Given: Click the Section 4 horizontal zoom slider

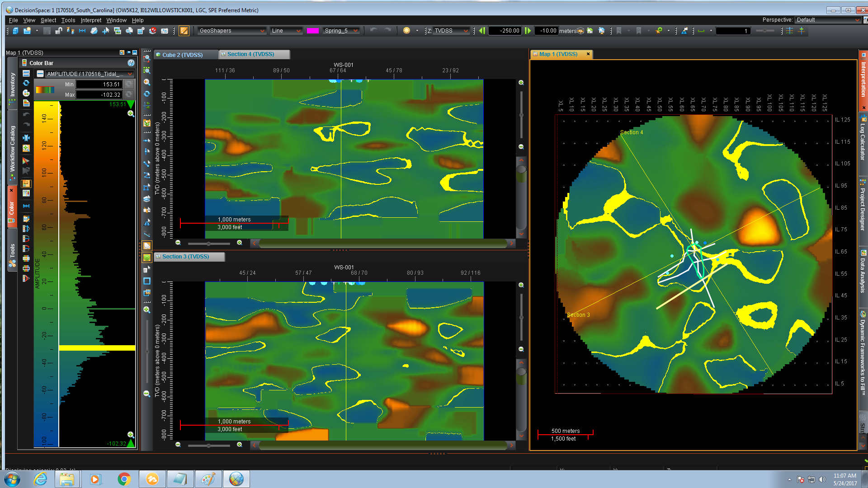Looking at the screenshot, I should [x=208, y=244].
